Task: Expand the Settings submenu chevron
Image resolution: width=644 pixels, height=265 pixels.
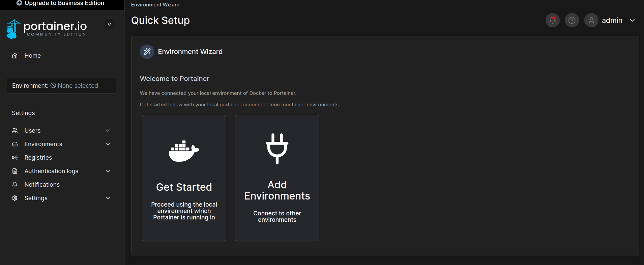Action: (108, 198)
